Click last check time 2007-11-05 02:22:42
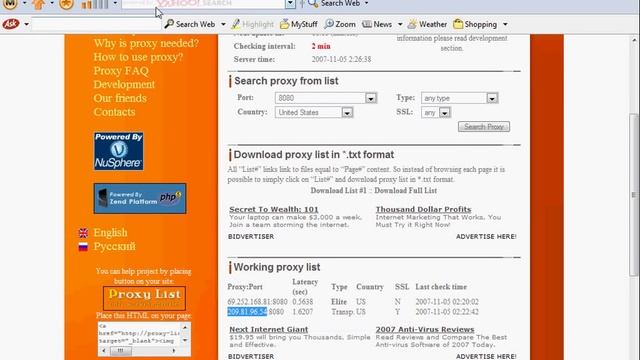This screenshot has height=360, width=640. coord(447,312)
